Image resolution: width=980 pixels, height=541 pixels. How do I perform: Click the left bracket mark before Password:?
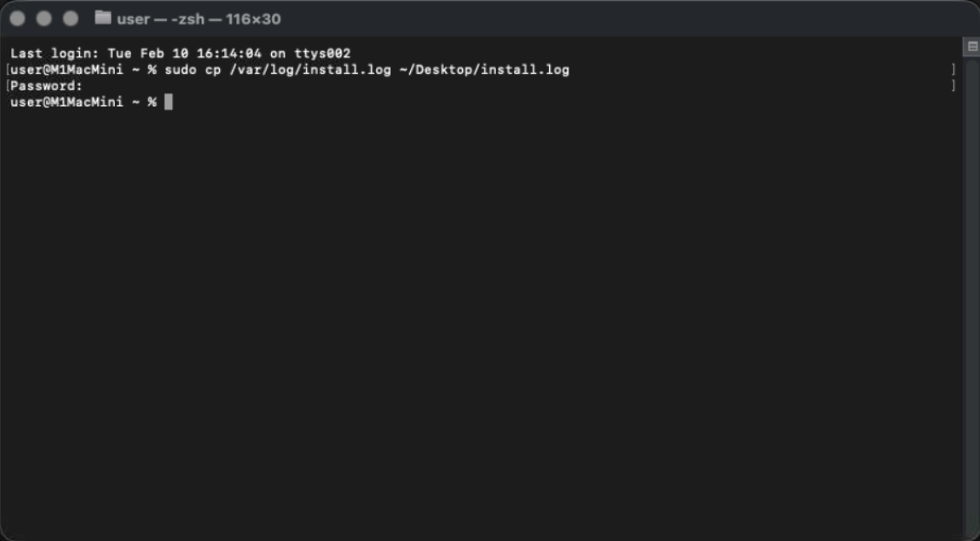[7, 86]
